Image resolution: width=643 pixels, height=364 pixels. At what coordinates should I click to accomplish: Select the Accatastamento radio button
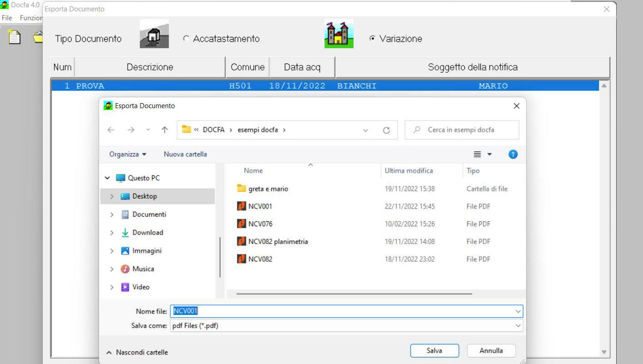(x=186, y=39)
